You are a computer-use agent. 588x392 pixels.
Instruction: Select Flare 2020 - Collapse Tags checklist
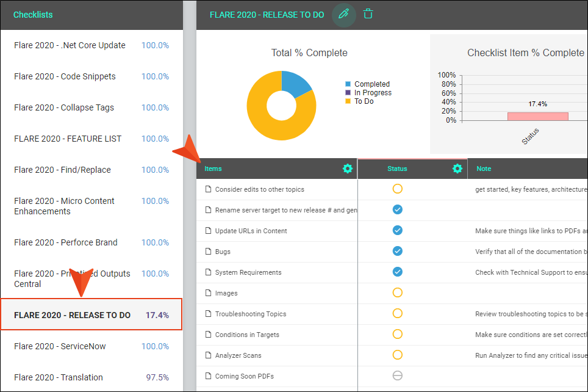click(x=91, y=107)
